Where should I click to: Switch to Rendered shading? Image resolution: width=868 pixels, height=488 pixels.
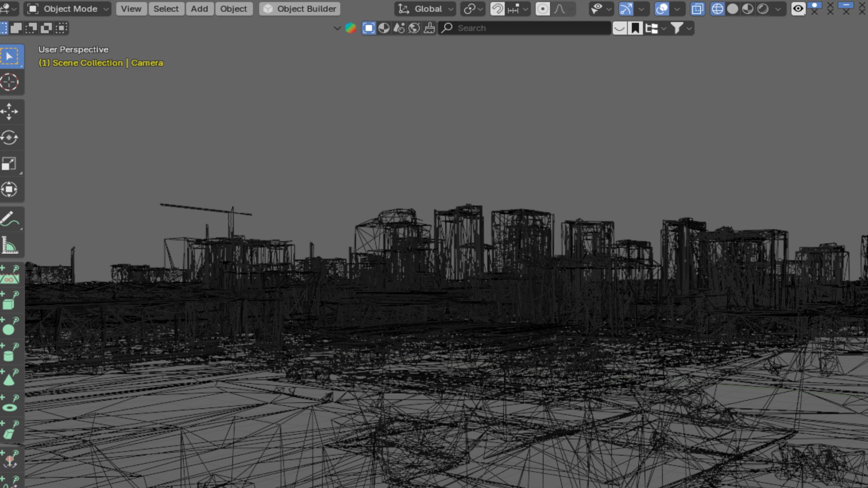click(763, 9)
